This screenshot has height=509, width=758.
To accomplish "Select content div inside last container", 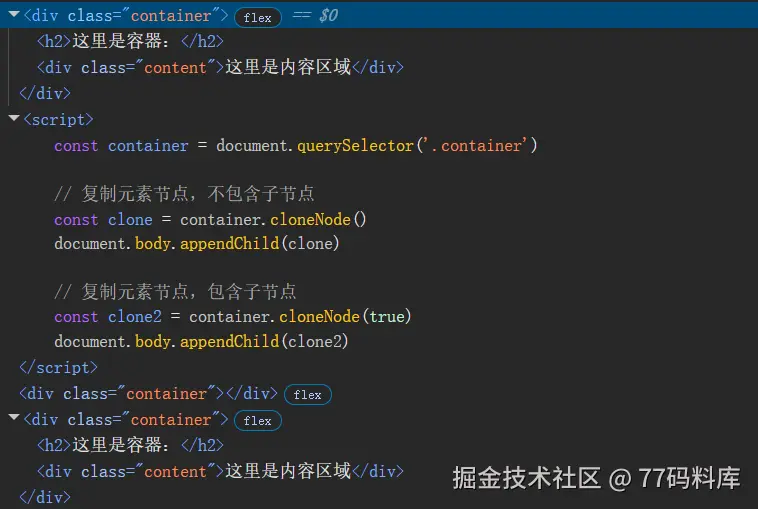I will (220, 471).
